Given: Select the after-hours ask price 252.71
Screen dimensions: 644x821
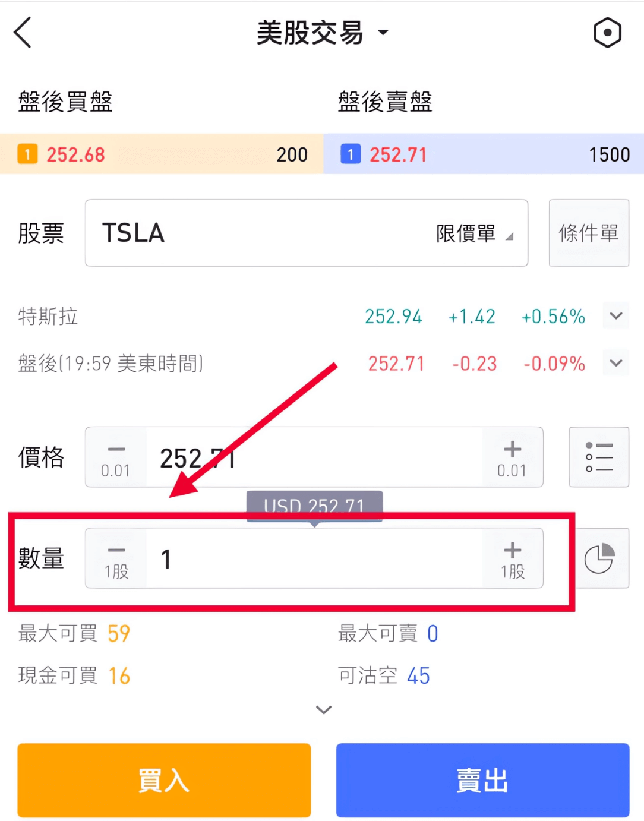Looking at the screenshot, I should pos(398,154).
